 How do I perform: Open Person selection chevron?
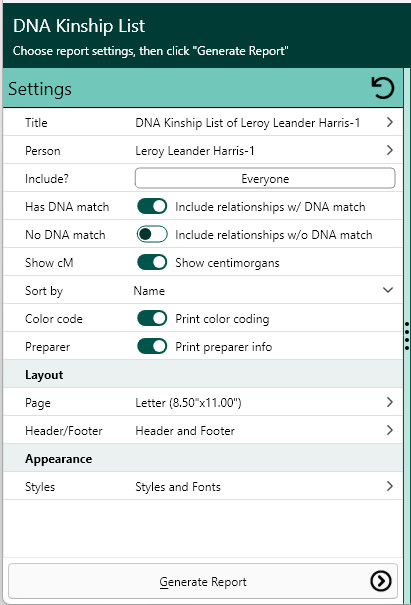390,150
